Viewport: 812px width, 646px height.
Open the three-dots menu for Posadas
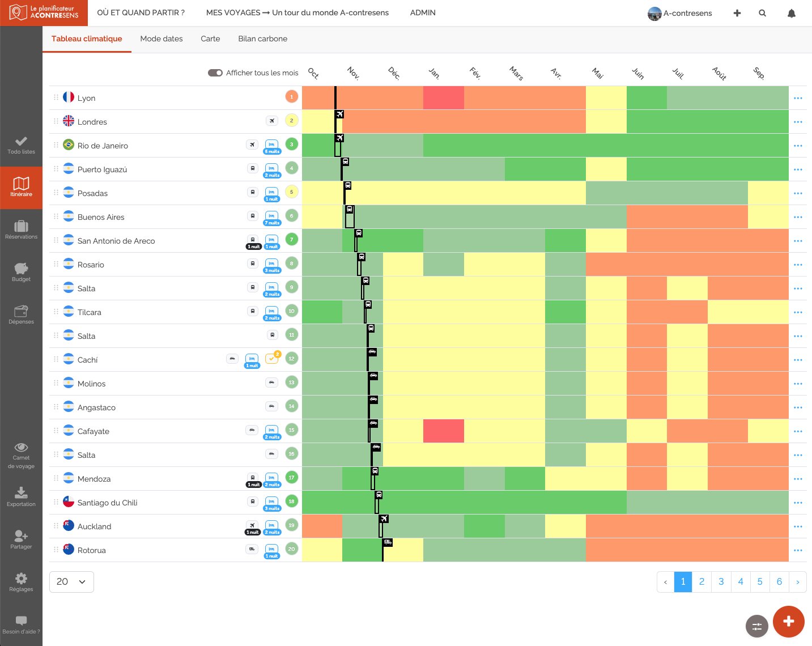[798, 193]
